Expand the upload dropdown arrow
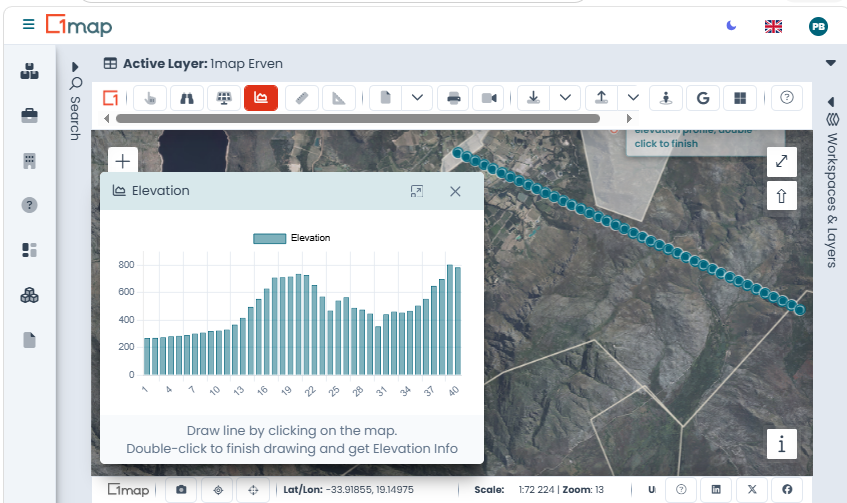The height and width of the screenshot is (503, 847). pyautogui.click(x=633, y=98)
